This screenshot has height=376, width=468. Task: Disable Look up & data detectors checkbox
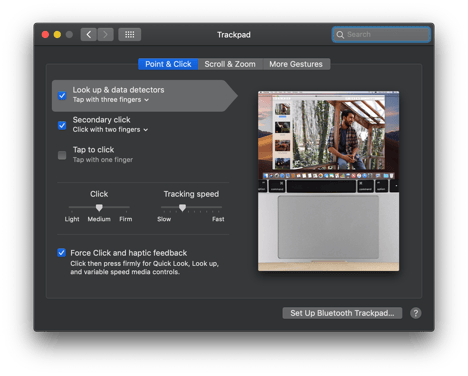point(62,96)
